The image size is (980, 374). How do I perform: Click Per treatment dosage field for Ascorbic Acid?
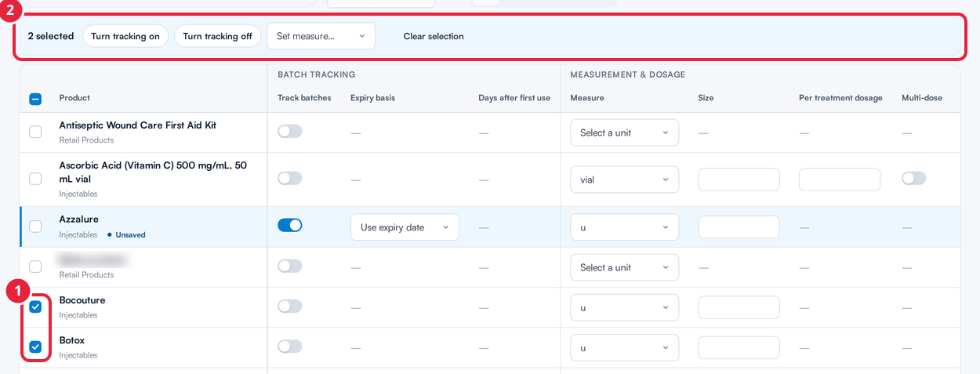tap(840, 180)
